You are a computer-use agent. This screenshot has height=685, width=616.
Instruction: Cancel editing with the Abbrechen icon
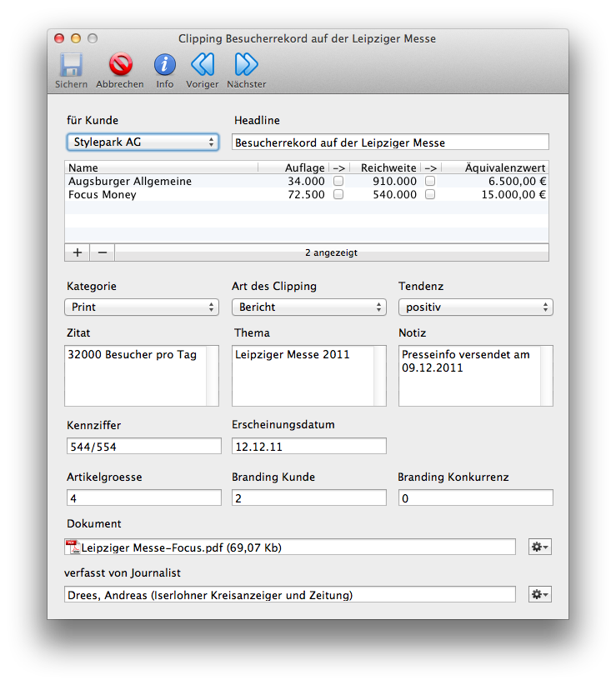[x=121, y=64]
